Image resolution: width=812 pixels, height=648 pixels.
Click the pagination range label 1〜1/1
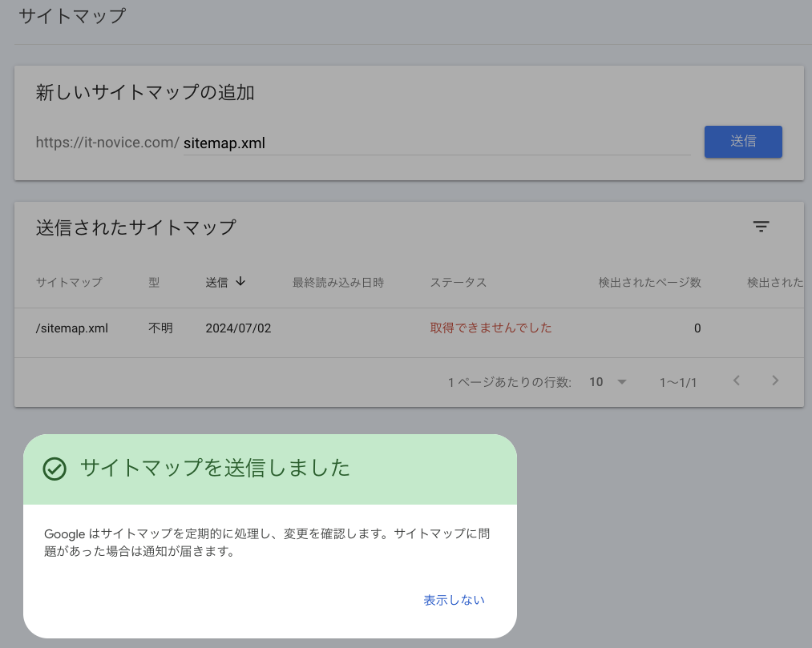click(x=677, y=382)
